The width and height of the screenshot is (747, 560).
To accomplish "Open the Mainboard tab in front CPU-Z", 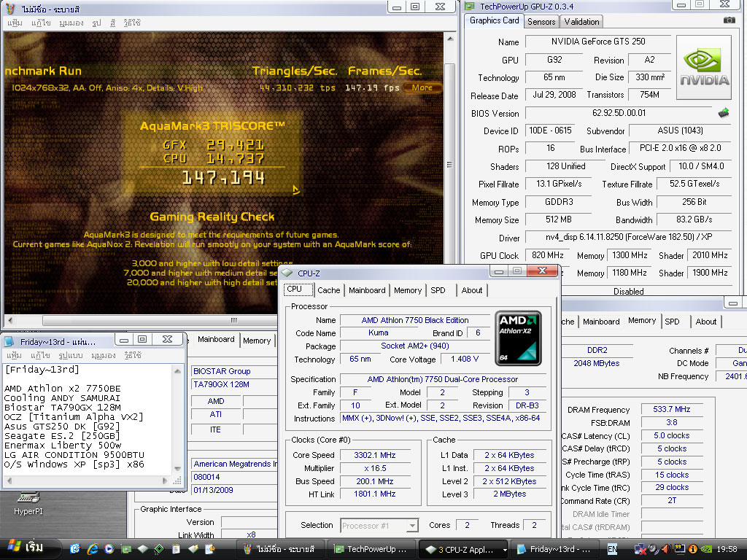I will 367,290.
